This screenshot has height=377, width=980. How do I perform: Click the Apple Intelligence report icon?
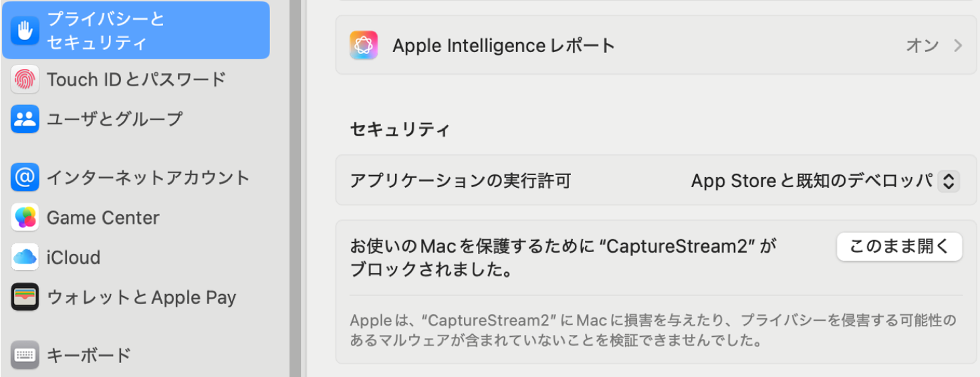click(364, 45)
